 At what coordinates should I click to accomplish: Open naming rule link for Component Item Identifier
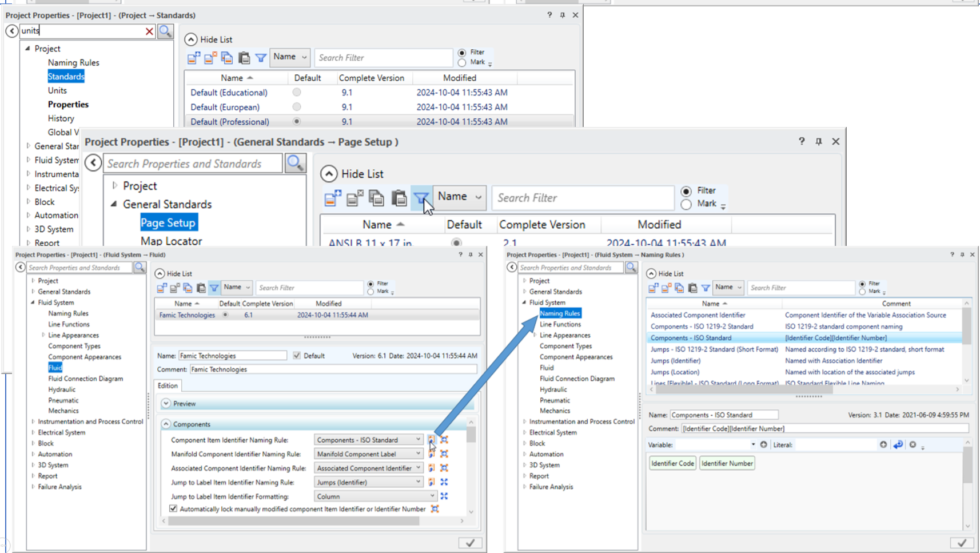(432, 440)
